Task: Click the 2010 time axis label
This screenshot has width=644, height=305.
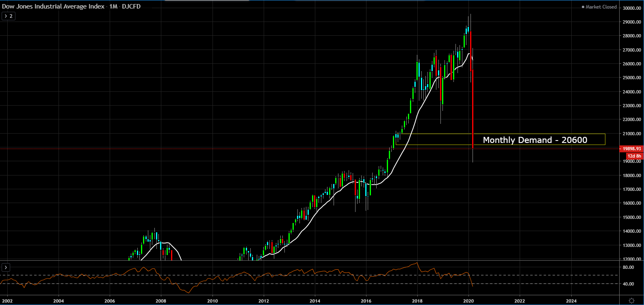Action: coord(212,301)
